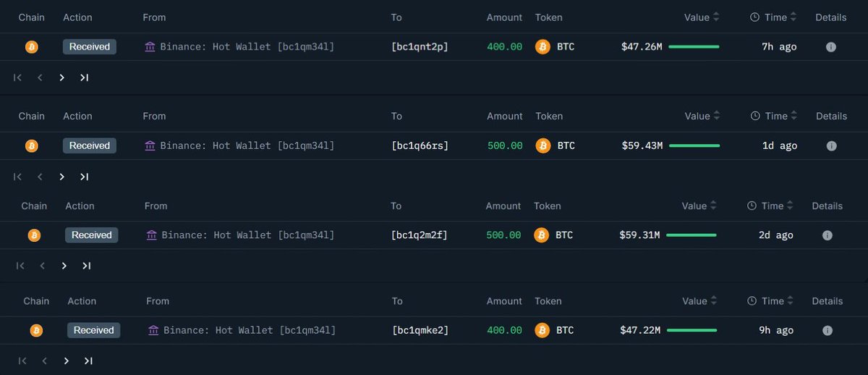Viewport: 868px width, 375px height.
Task: Go to next page below the [bc1q2m2f] transfer
Action: (x=64, y=266)
